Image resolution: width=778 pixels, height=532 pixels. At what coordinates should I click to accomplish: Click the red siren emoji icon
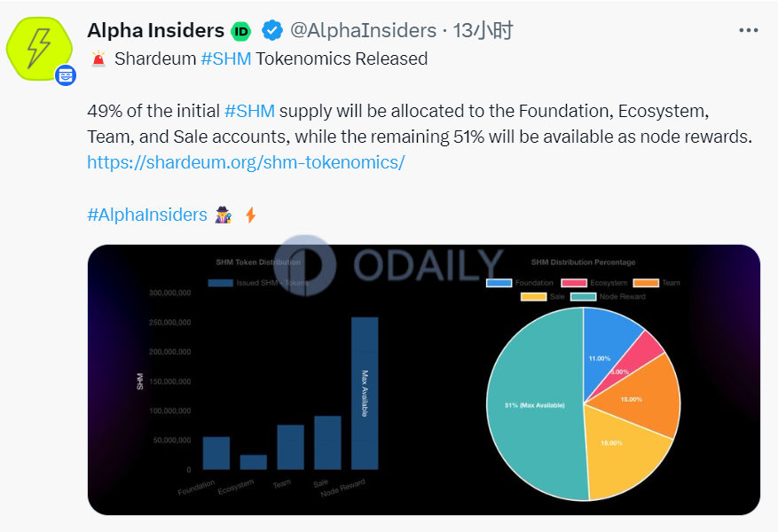pyautogui.click(x=98, y=59)
